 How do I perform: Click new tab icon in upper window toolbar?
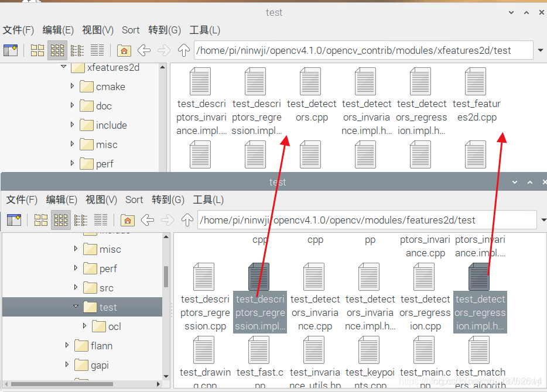(11, 50)
